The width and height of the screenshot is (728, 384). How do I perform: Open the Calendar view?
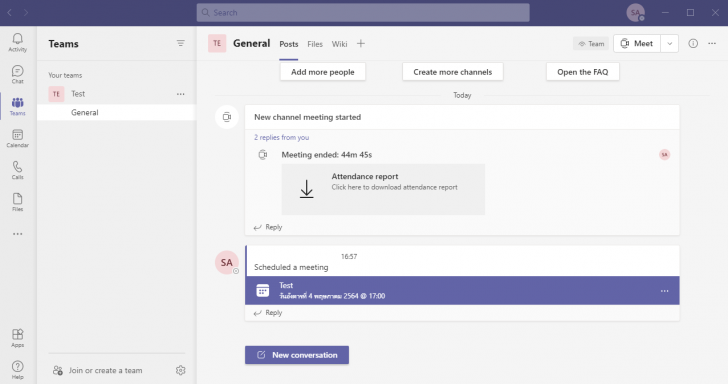click(18, 138)
